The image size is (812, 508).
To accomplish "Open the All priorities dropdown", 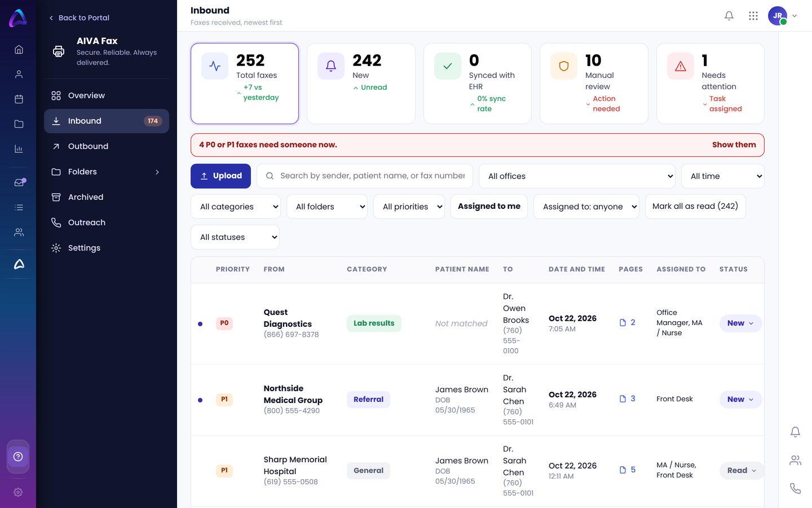I will point(409,207).
